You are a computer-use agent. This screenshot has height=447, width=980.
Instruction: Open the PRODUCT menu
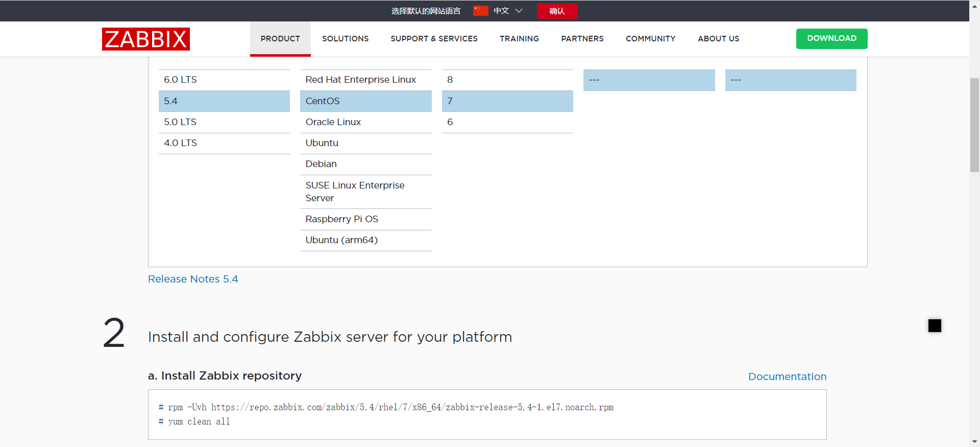[280, 39]
